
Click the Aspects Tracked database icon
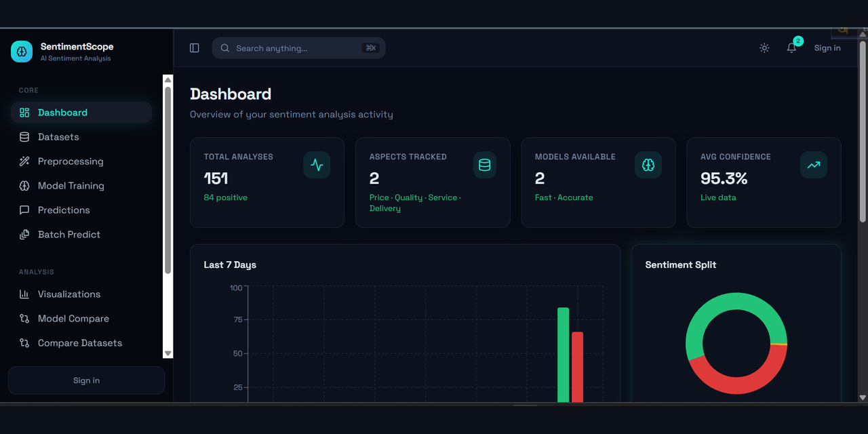coord(484,165)
